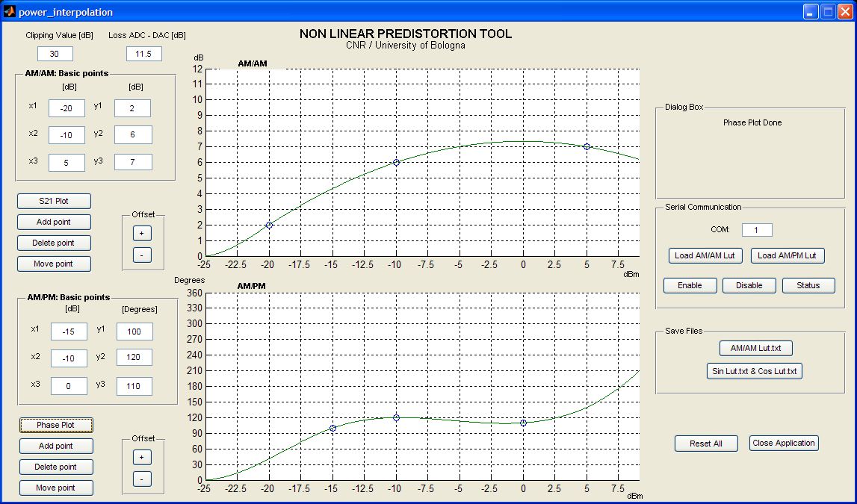Save the Sin Lut.txt & Cos Lut.txt files
Viewport: 857px width, 504px height.
click(754, 371)
